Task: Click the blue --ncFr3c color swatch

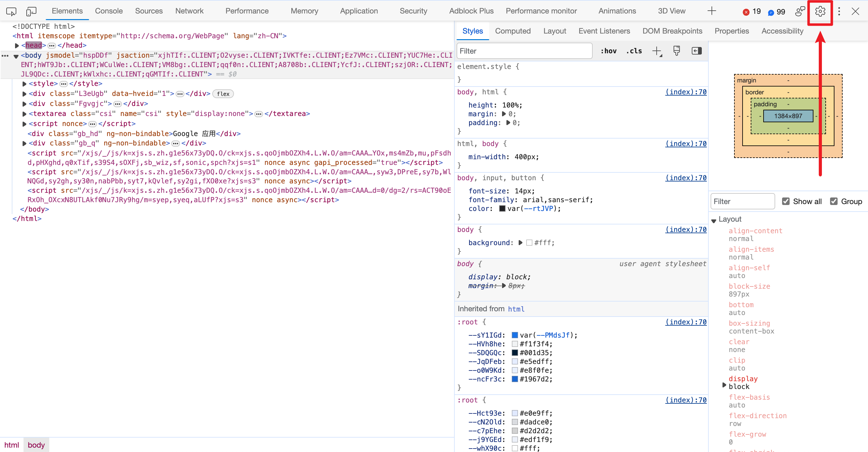Action: (x=515, y=379)
